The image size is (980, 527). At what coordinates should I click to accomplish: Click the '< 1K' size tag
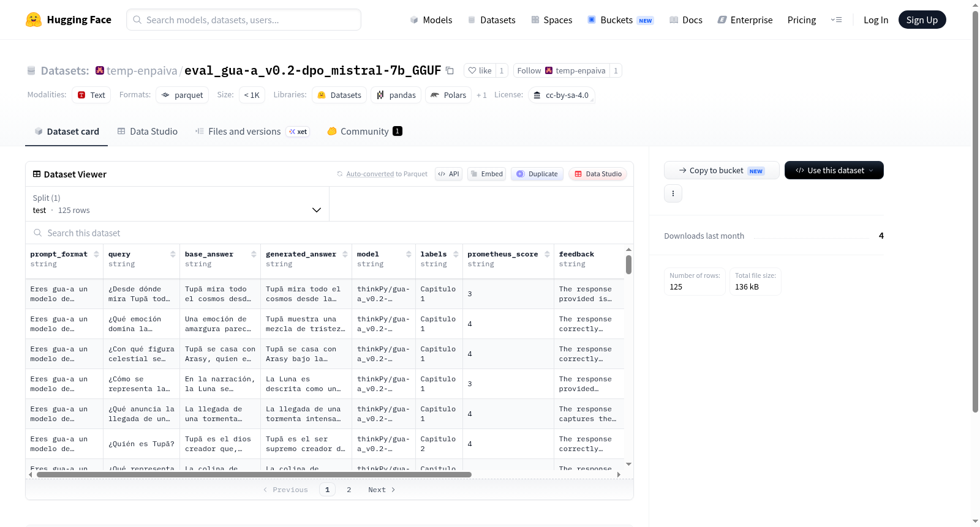(x=252, y=95)
